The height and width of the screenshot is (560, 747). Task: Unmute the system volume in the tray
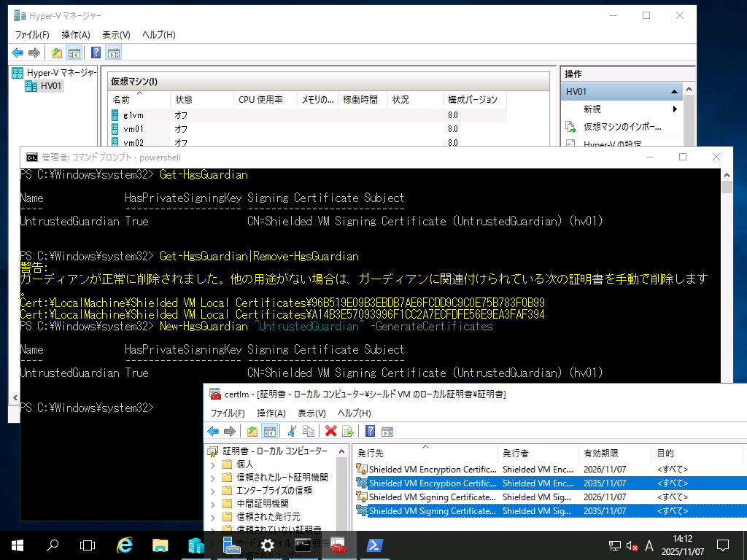pos(630,545)
